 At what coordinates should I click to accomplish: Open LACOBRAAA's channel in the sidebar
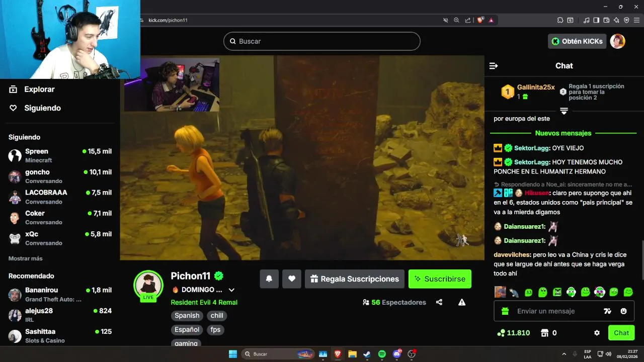coord(60,197)
